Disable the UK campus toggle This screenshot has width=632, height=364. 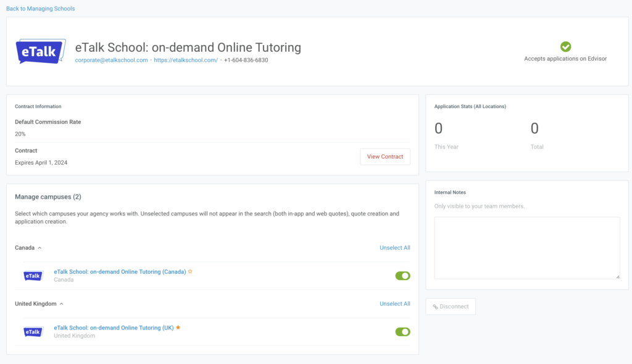(402, 332)
